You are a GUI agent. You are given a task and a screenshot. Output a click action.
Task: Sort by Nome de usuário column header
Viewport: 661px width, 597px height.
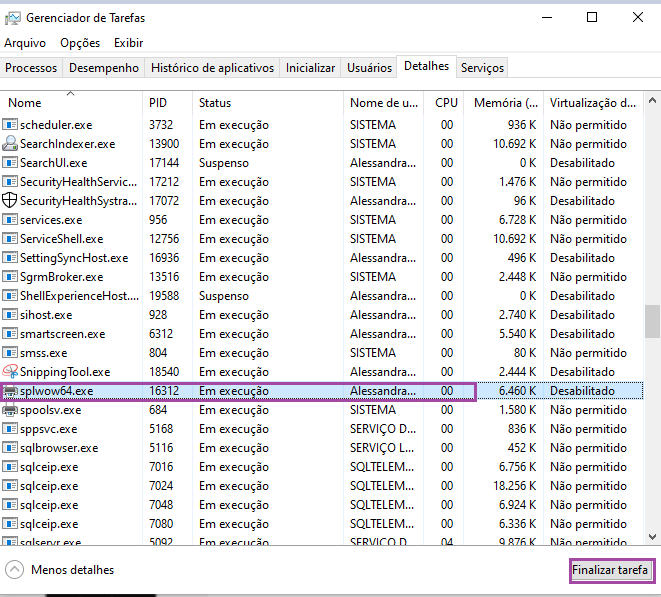tap(384, 102)
